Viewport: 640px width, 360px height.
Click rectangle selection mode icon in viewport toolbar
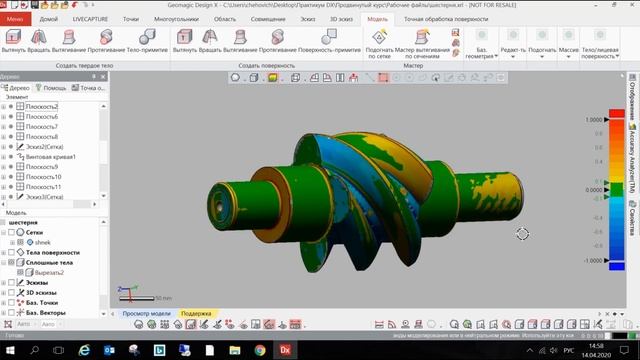(x=383, y=78)
